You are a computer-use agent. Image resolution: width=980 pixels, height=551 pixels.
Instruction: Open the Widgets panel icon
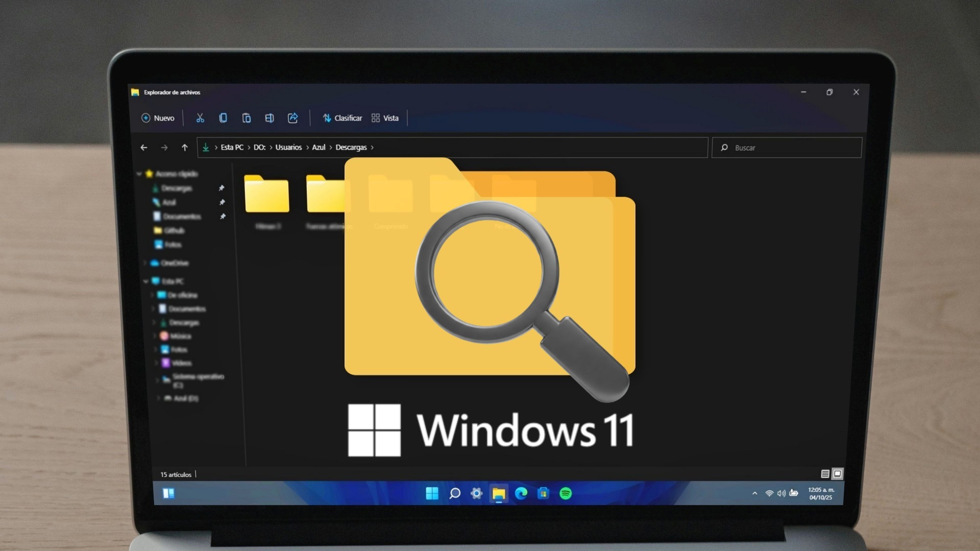pyautogui.click(x=168, y=493)
